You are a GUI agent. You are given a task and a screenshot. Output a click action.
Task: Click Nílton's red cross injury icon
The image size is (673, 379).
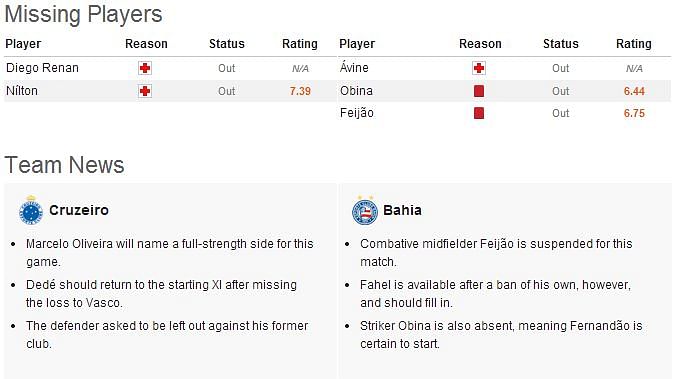click(145, 91)
